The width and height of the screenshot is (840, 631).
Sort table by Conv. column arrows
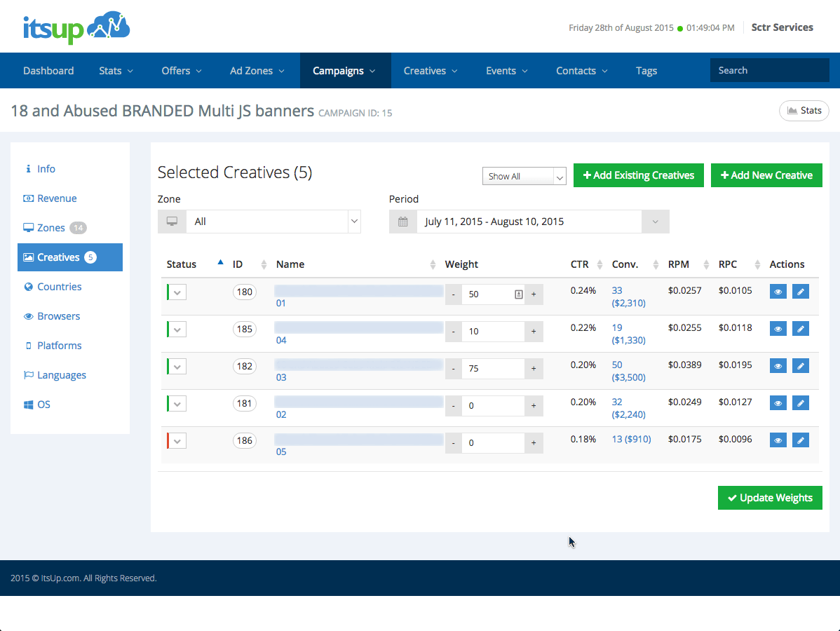(656, 264)
